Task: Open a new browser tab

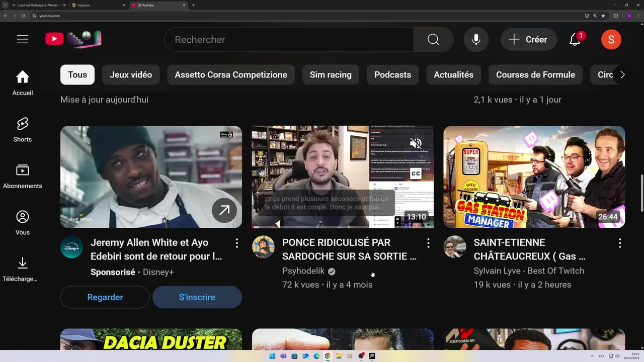Action: pos(193,5)
